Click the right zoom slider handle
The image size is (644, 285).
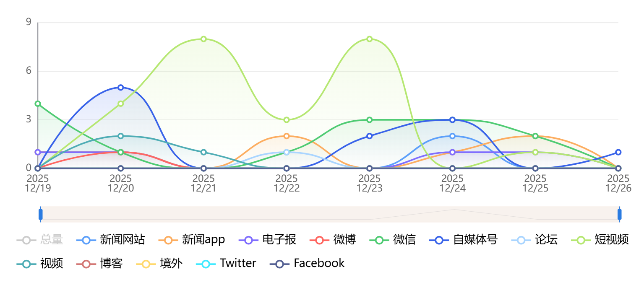point(619,214)
